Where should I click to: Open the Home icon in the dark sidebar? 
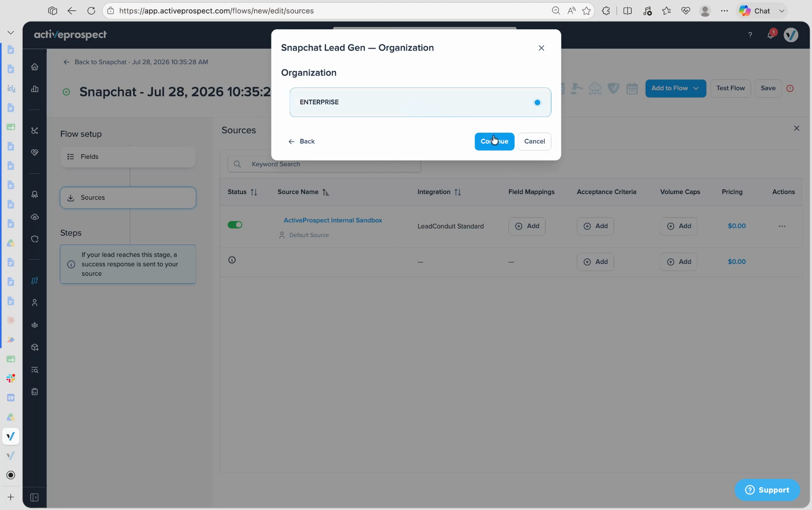pyautogui.click(x=34, y=67)
